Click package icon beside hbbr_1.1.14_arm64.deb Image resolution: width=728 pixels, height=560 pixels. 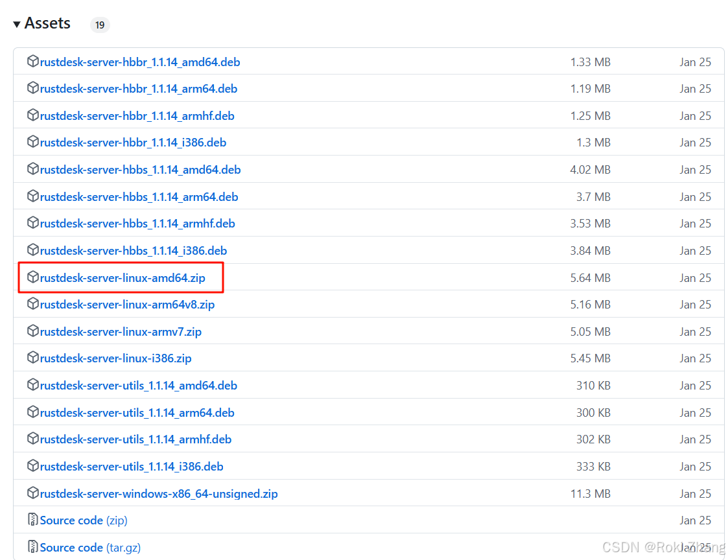point(33,88)
